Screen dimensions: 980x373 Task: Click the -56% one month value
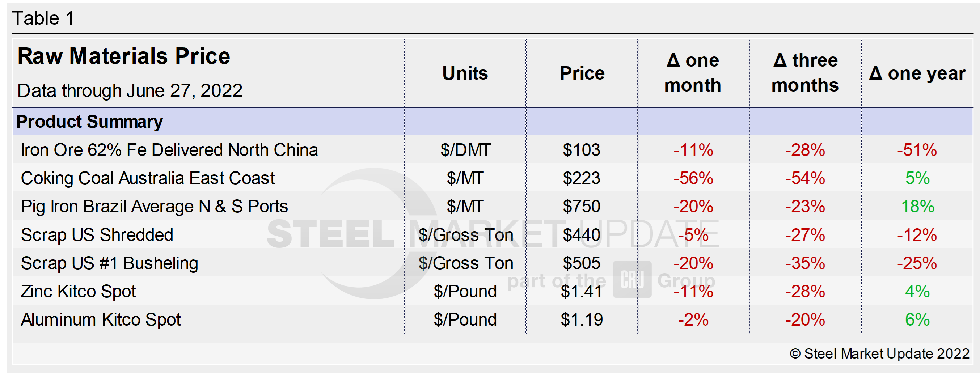click(x=693, y=178)
